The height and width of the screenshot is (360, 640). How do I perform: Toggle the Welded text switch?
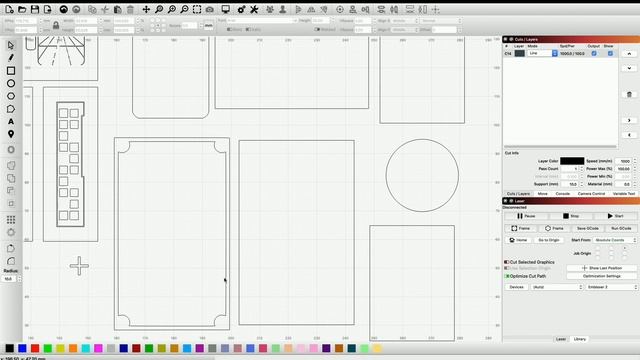coord(317,29)
